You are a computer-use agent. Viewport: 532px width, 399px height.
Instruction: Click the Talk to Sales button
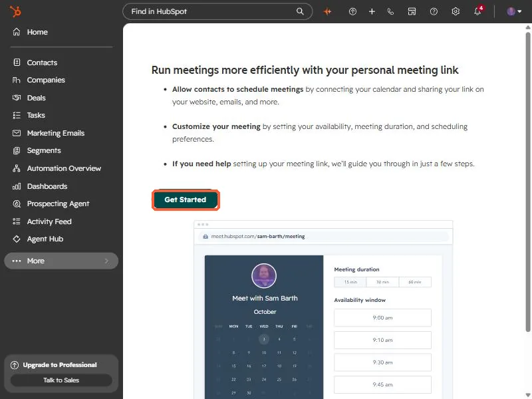tap(61, 380)
